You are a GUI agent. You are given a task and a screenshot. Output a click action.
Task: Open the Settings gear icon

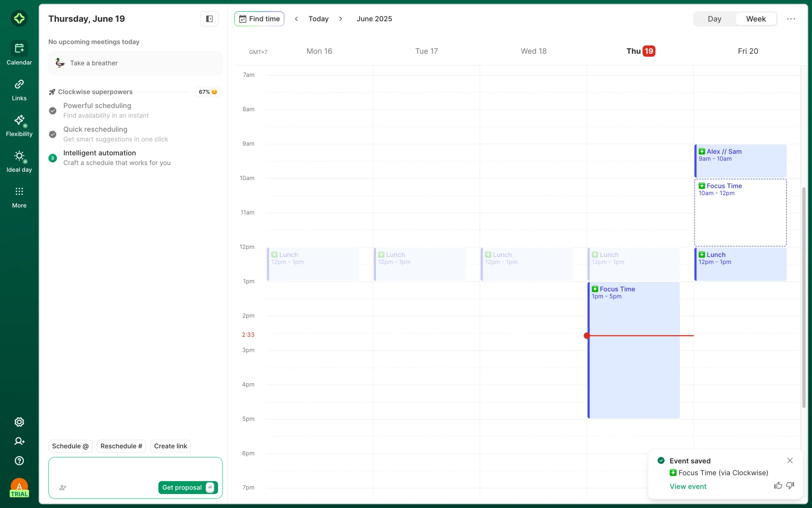pyautogui.click(x=19, y=422)
